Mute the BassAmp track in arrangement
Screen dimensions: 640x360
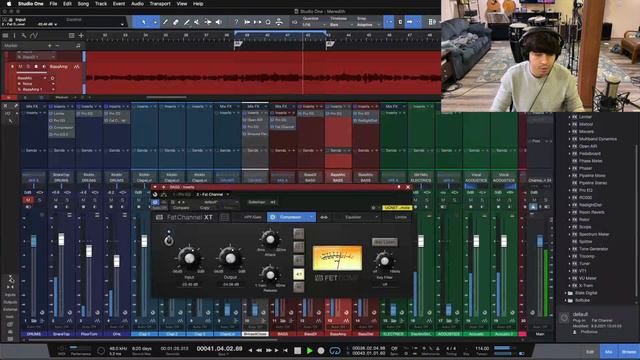[20, 67]
